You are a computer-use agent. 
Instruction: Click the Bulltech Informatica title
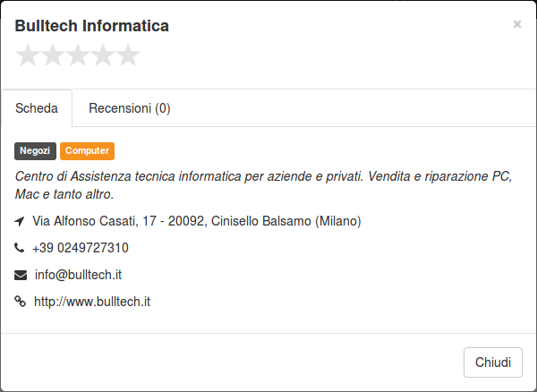pyautogui.click(x=92, y=26)
